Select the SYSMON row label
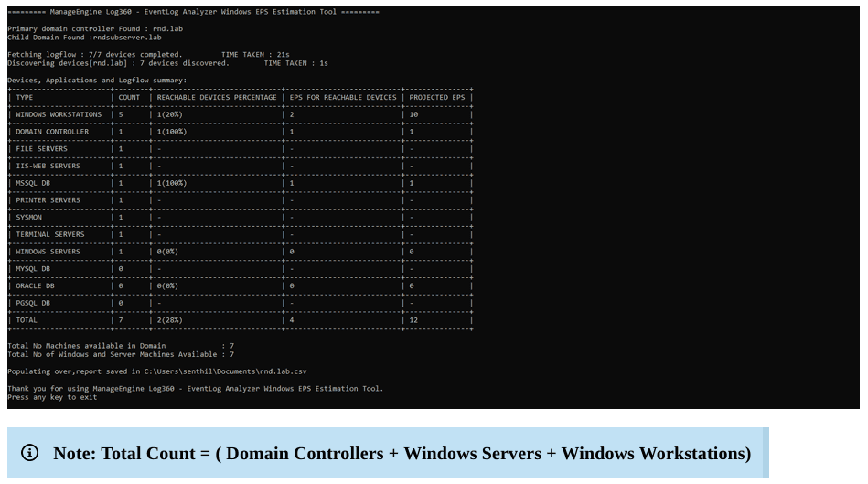Image resolution: width=868 pixels, height=484 pixels. [x=28, y=218]
